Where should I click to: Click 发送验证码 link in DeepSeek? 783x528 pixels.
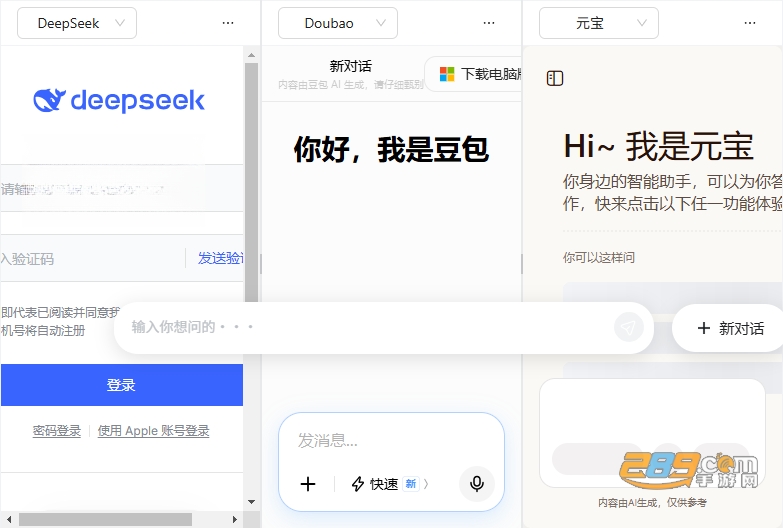point(220,258)
